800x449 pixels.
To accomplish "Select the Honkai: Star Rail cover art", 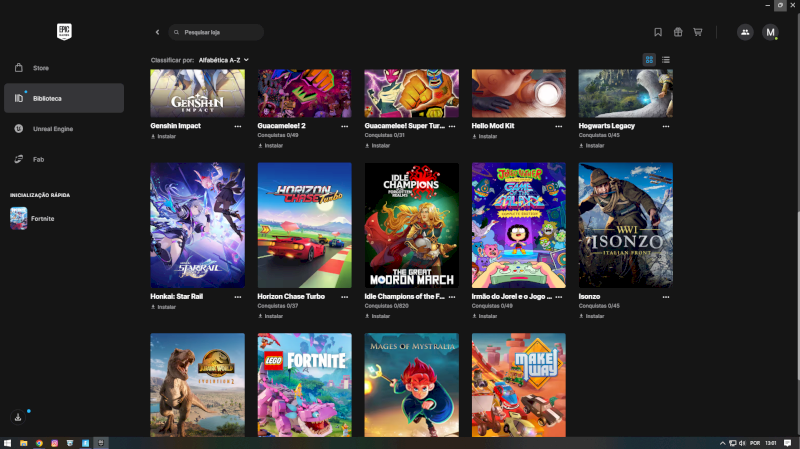I will pyautogui.click(x=197, y=225).
